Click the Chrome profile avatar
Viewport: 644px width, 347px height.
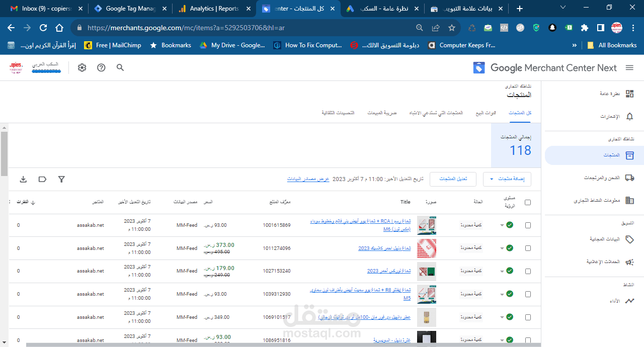(617, 28)
